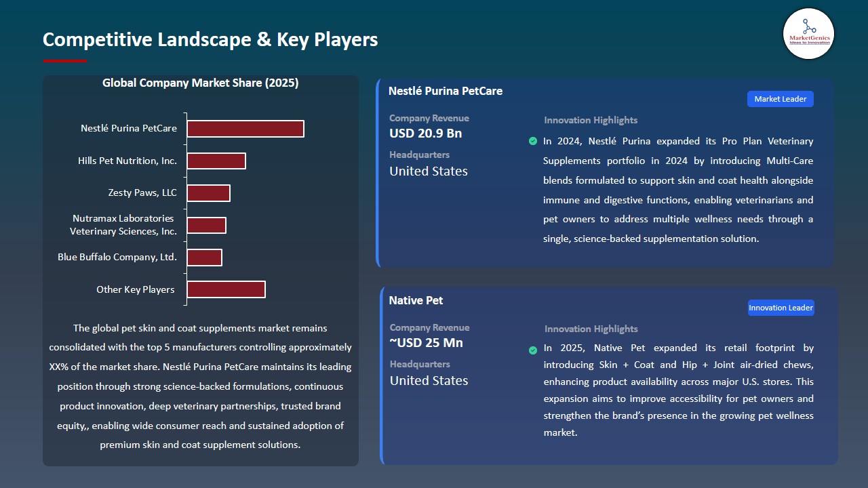Screen dimensions: 868x488
Task: Click the Competitive Landscape & Key Players title
Action: [x=210, y=39]
